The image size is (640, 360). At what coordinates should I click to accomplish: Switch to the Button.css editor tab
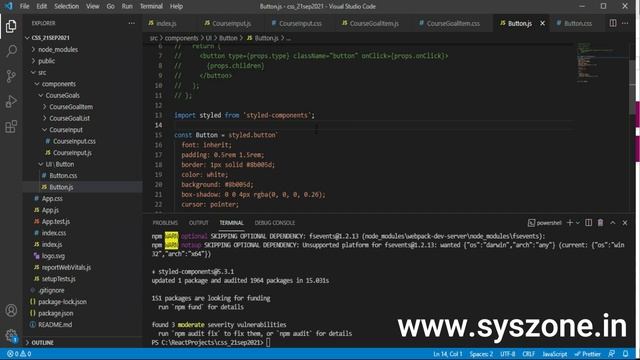[x=578, y=23]
